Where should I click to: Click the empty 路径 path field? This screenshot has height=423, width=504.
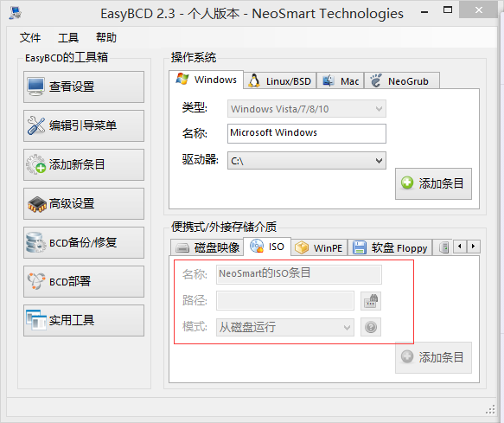pyautogui.click(x=285, y=300)
